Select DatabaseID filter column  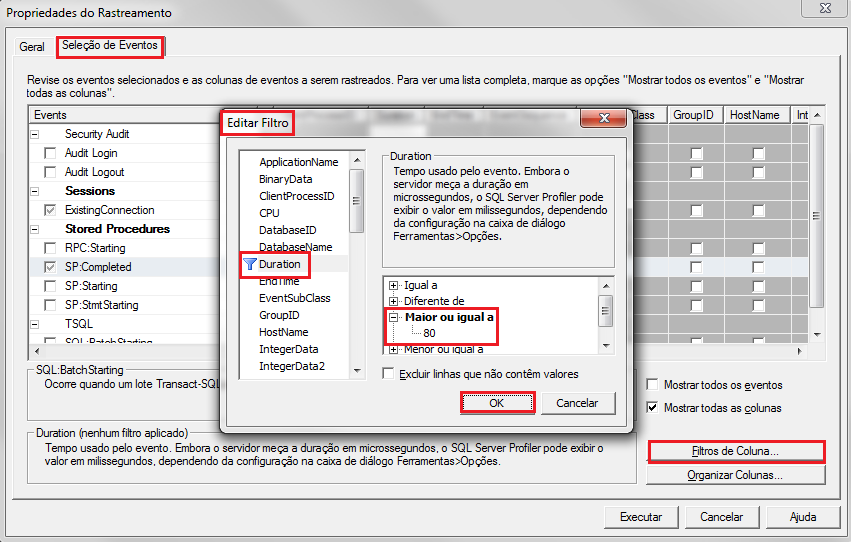(288, 230)
